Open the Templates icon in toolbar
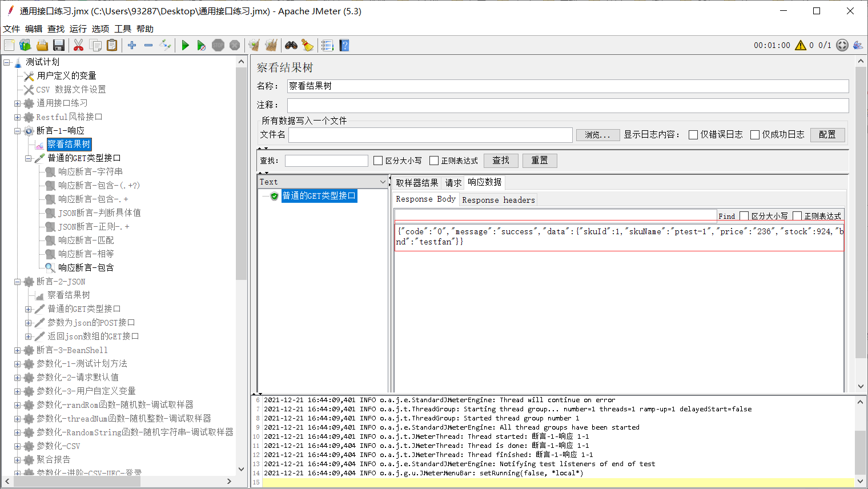868x489 pixels. pyautogui.click(x=25, y=45)
